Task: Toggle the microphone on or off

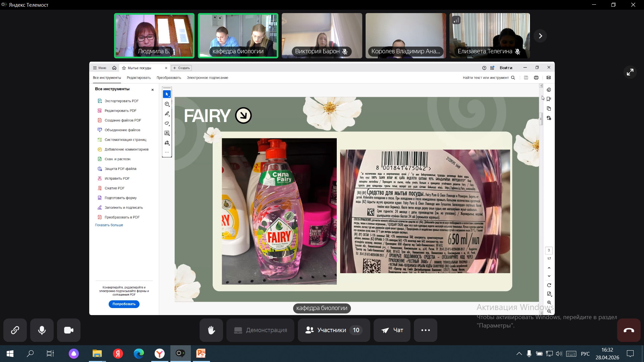Action: [42, 330]
